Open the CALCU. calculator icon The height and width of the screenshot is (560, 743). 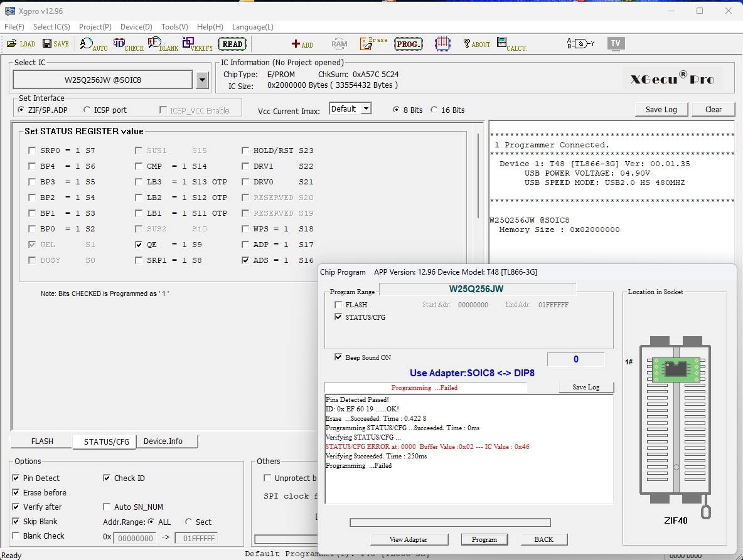pos(512,45)
